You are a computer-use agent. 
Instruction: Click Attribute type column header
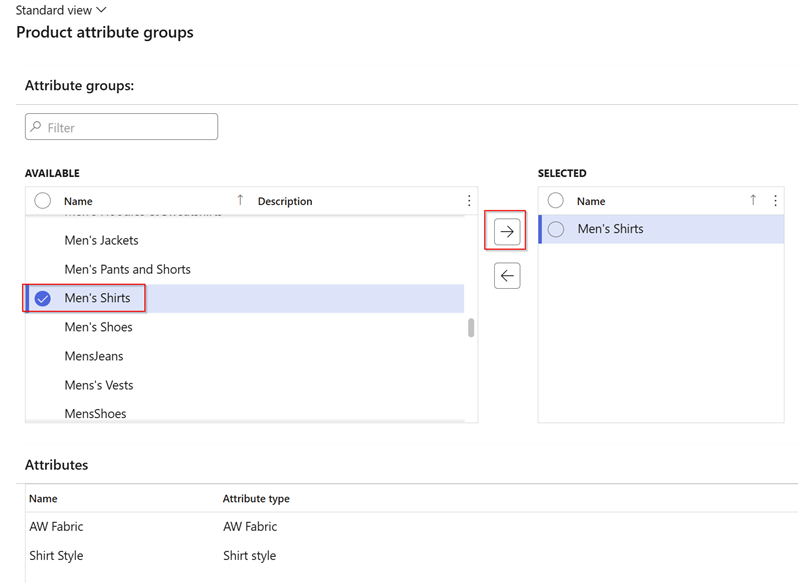[x=256, y=499]
